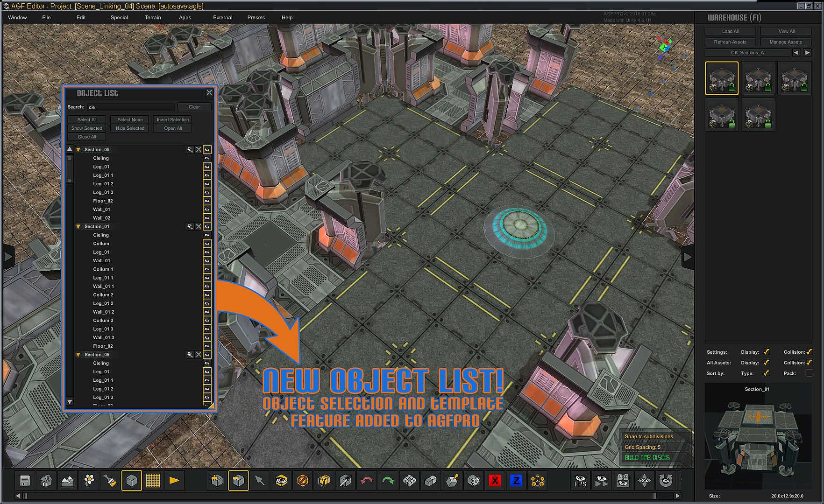Image resolution: width=824 pixels, height=504 pixels.
Task: Toggle the All Assets Collision checkbox
Action: pos(809,363)
